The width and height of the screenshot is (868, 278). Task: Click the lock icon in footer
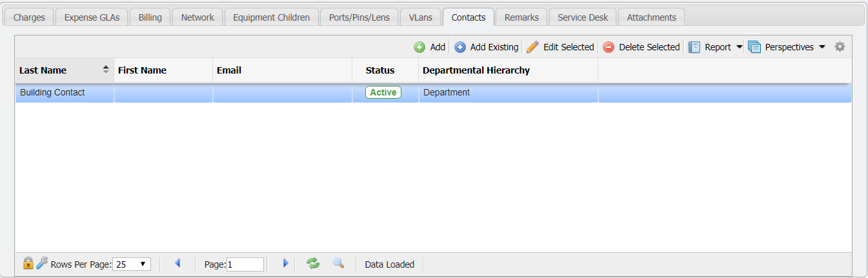(x=28, y=263)
